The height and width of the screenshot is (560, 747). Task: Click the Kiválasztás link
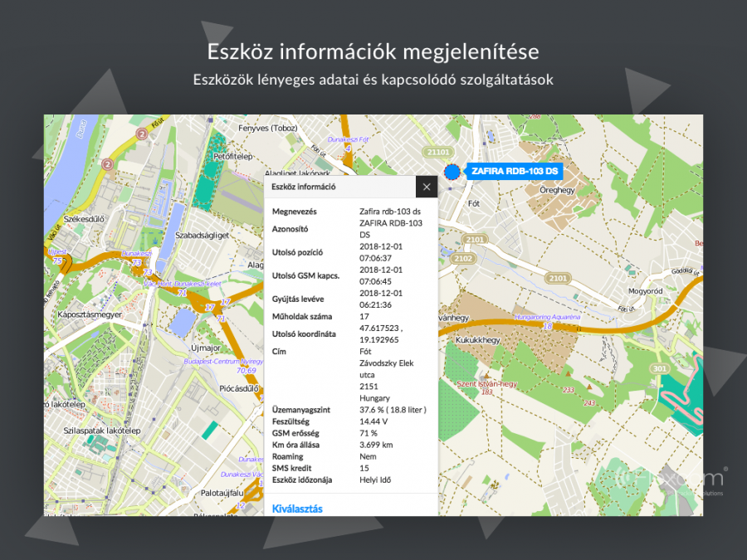pos(297,509)
